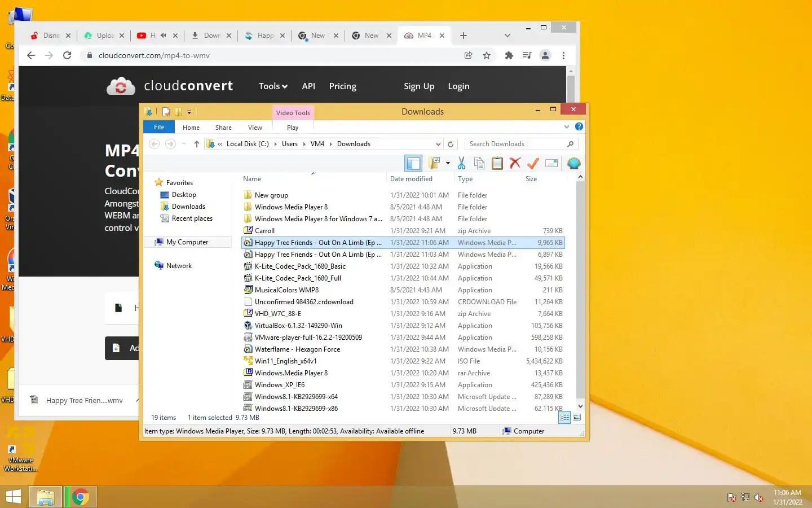Select the Carroll zip archive

click(264, 231)
